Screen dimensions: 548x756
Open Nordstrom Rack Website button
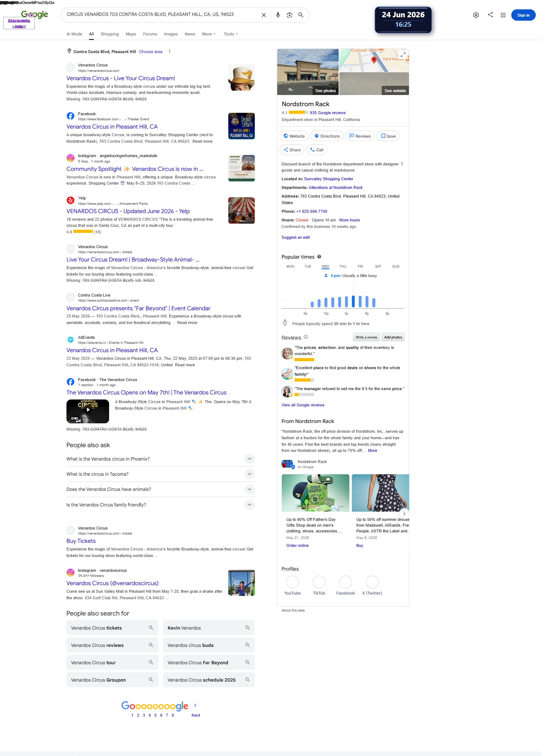pyautogui.click(x=294, y=136)
